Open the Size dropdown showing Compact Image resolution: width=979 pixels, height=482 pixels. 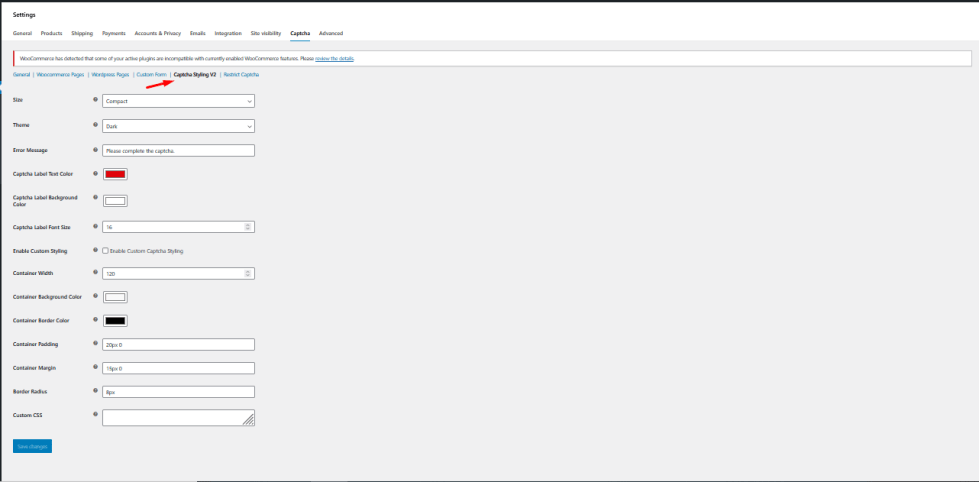click(x=178, y=101)
